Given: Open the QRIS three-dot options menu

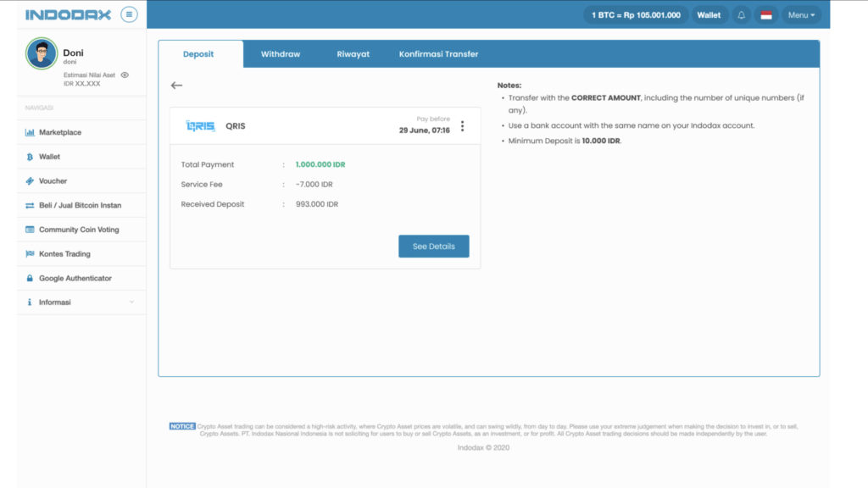Looking at the screenshot, I should click(x=462, y=126).
